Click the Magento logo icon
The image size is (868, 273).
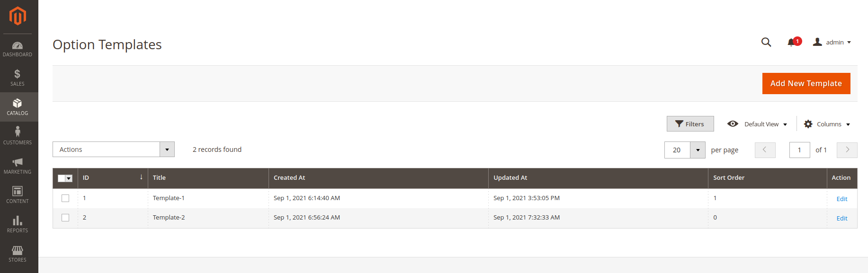tap(18, 16)
